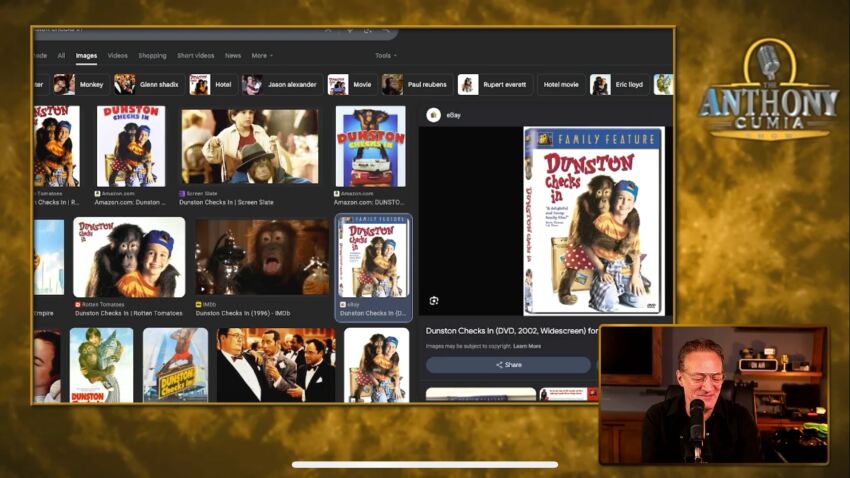Open the Screen Slate restaurant scene thumbnail
The width and height of the screenshot is (850, 478).
click(x=250, y=146)
